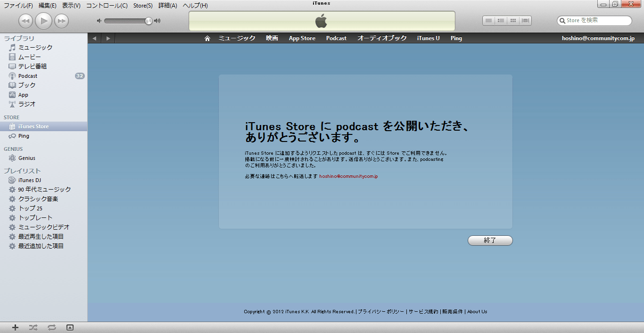Screen dimensions: 644x333
Task: Click the Podcast unplayed count badge 32
Action: (x=80, y=76)
